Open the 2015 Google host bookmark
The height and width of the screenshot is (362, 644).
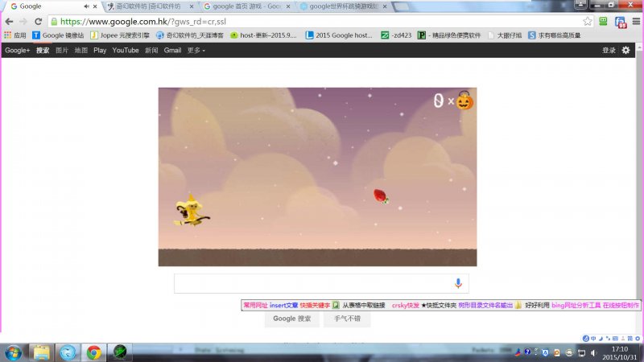(x=339, y=35)
